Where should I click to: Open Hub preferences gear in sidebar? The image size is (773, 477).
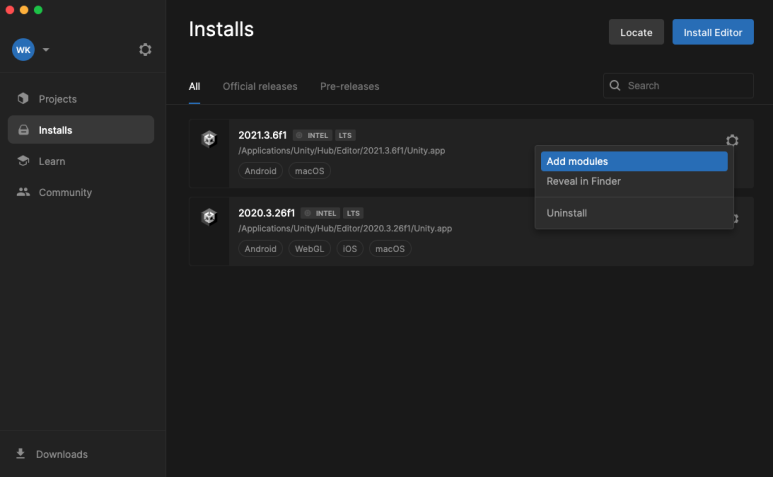(145, 49)
